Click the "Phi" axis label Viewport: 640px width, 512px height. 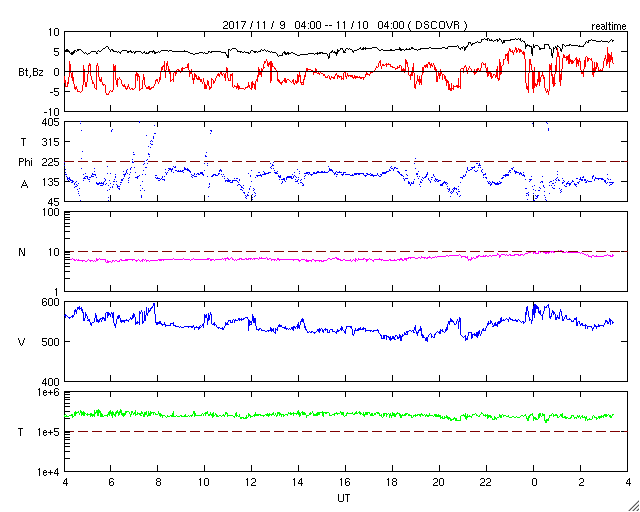[x=25, y=162]
